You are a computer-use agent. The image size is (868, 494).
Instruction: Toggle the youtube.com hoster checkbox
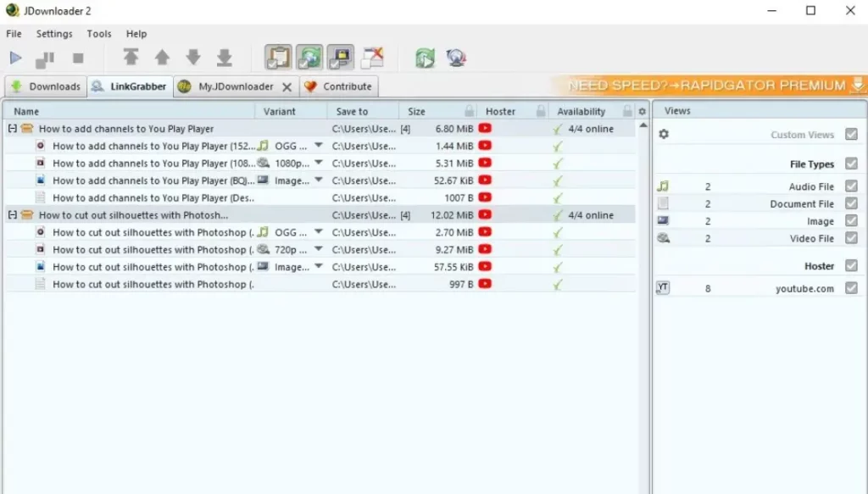coord(849,288)
